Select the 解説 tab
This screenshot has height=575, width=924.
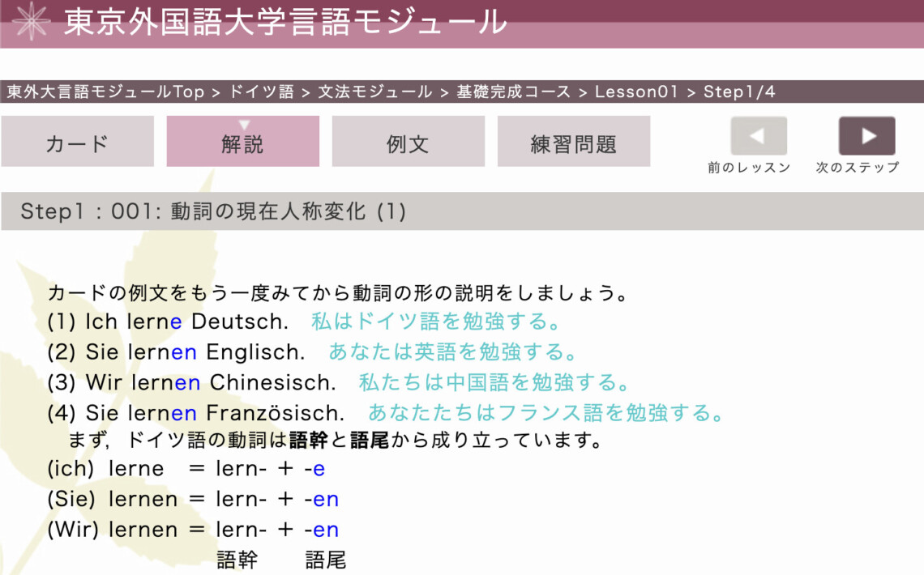[x=242, y=143]
